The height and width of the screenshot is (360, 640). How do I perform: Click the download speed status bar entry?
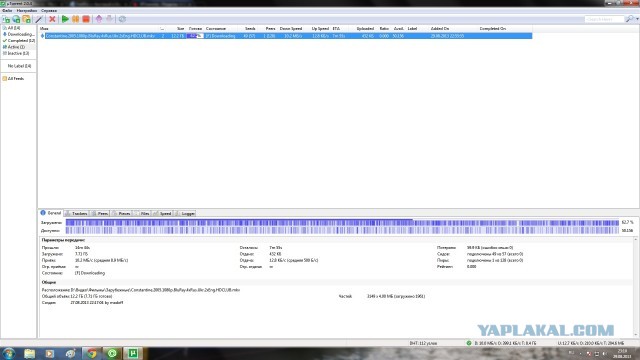[x=505, y=343]
